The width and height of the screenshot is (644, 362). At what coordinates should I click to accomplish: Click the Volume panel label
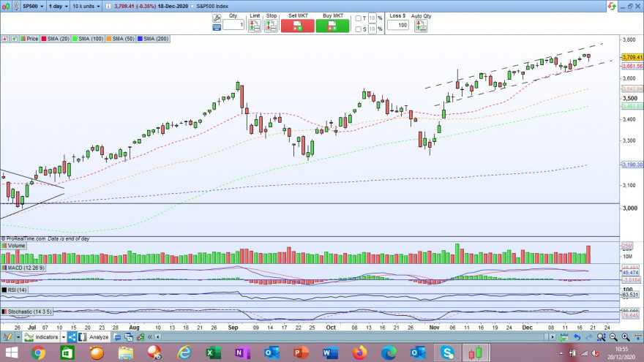(14, 246)
